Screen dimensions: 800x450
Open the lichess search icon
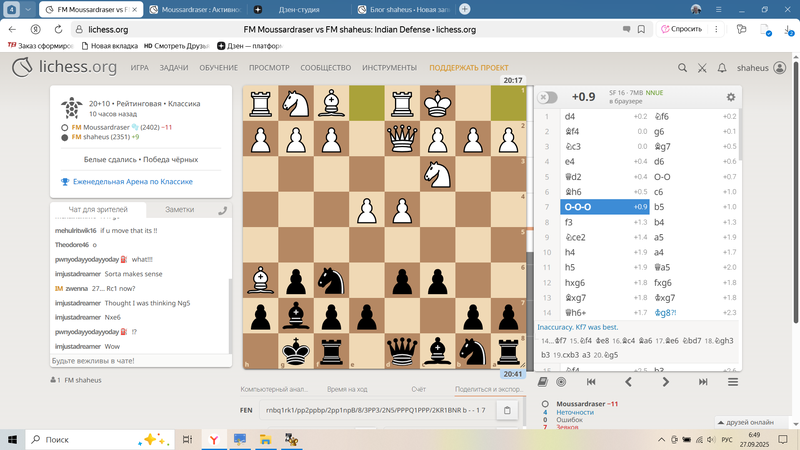(x=682, y=67)
